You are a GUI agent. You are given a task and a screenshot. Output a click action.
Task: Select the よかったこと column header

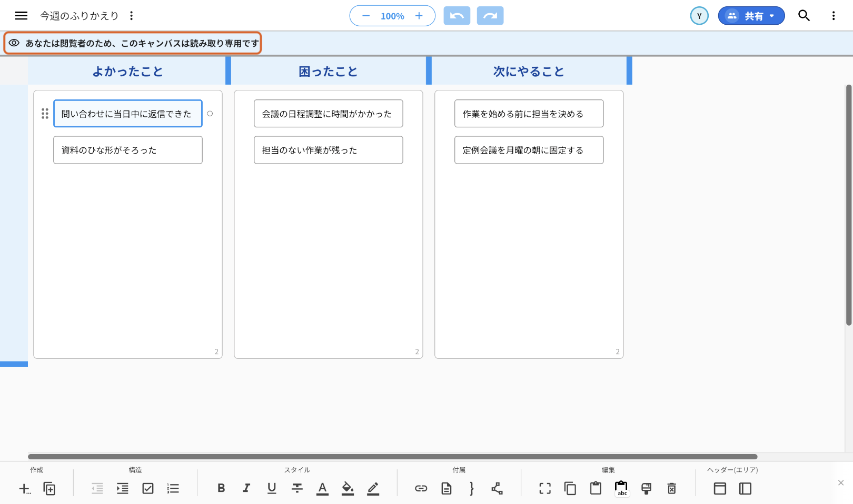(127, 72)
